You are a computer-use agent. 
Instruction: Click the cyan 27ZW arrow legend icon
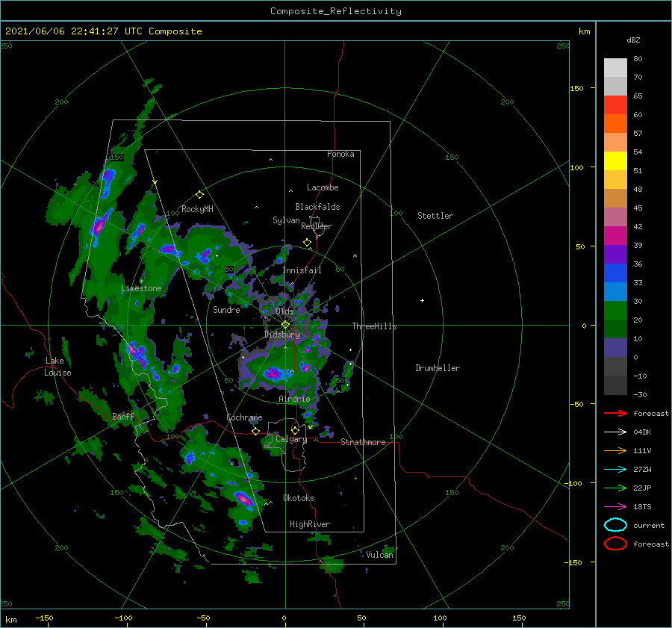click(x=615, y=470)
